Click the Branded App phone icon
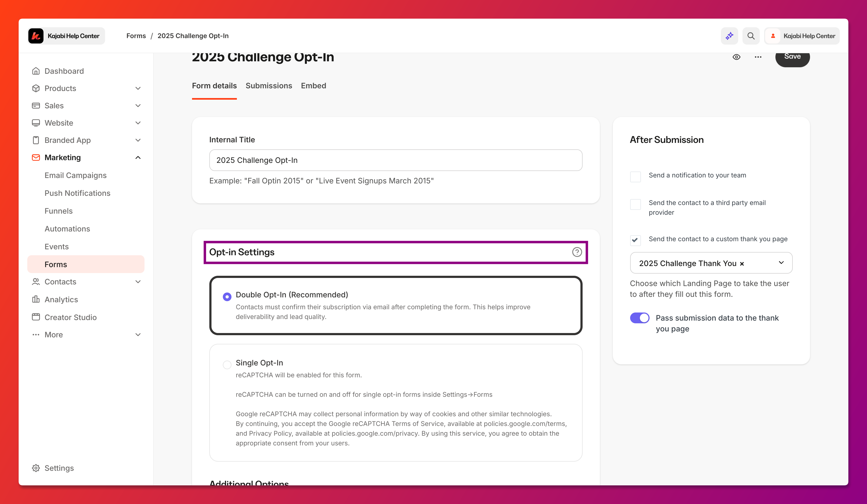This screenshot has width=867, height=504. coord(36,140)
